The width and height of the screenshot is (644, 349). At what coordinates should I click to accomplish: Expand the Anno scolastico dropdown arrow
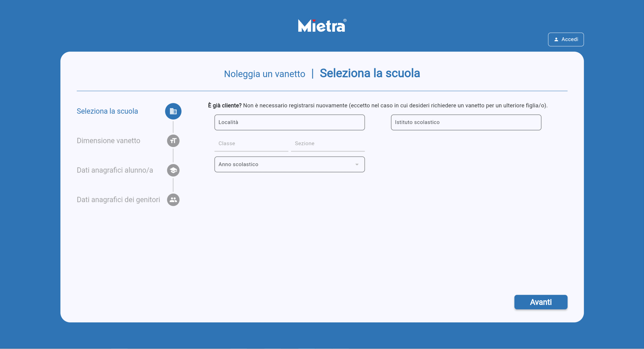357,165
